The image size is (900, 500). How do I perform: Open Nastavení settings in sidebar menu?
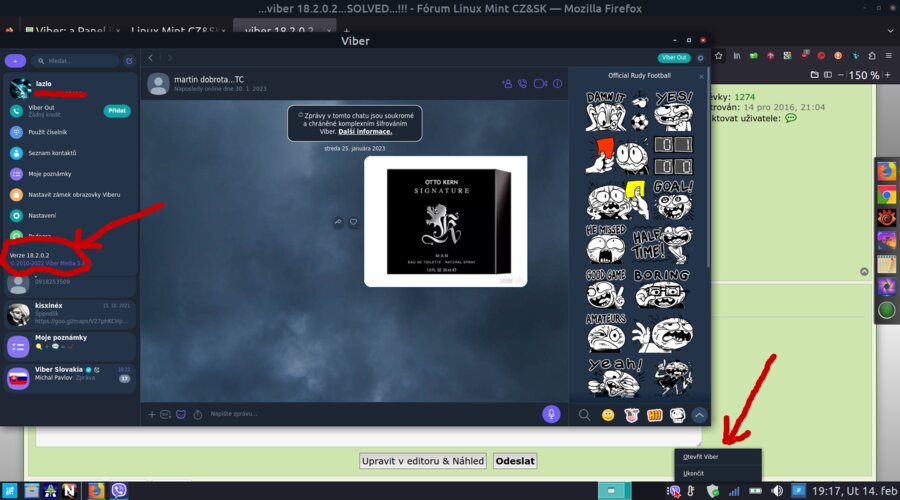[x=41, y=215]
